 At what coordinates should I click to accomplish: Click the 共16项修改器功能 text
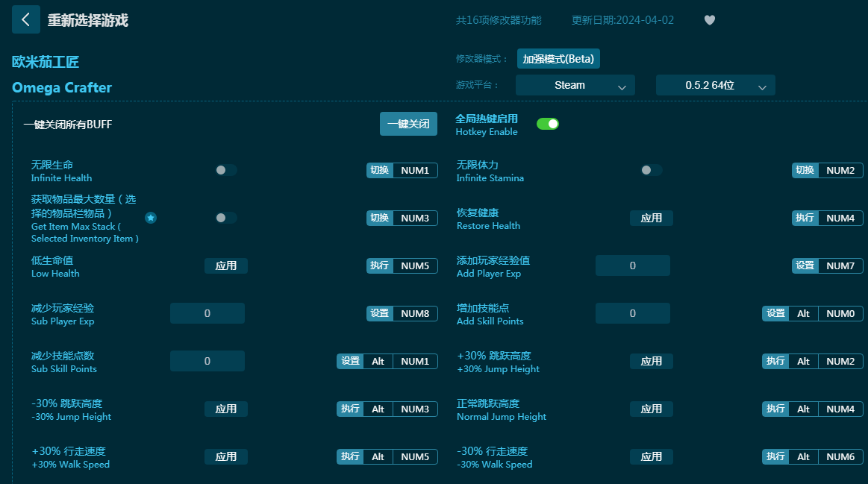(x=499, y=20)
